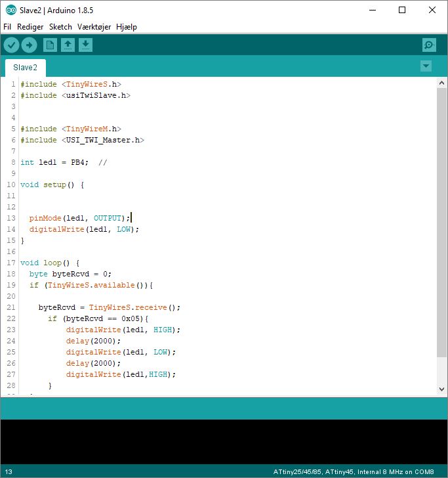This screenshot has width=448, height=478.
Task: Select the Slave2 sketch tab
Action: [26, 68]
